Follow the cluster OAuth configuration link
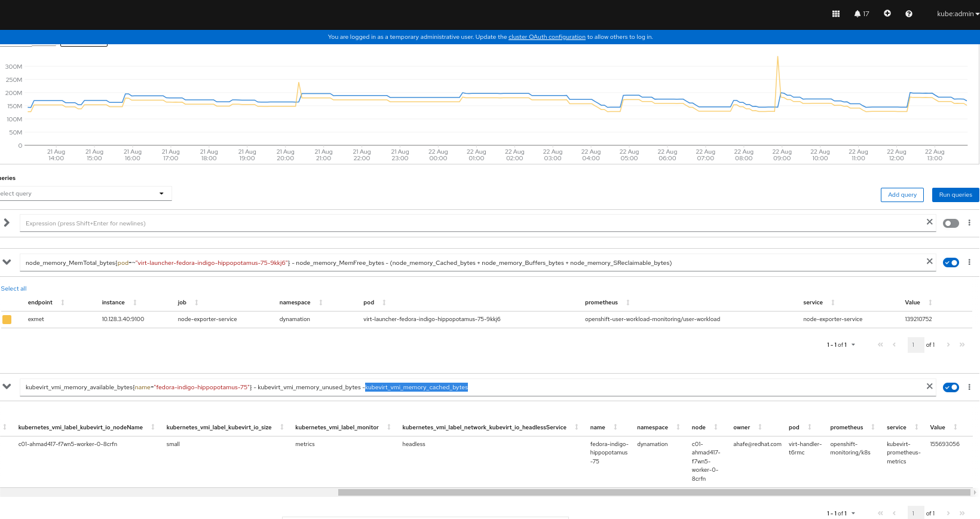980x519 pixels. 547,37
